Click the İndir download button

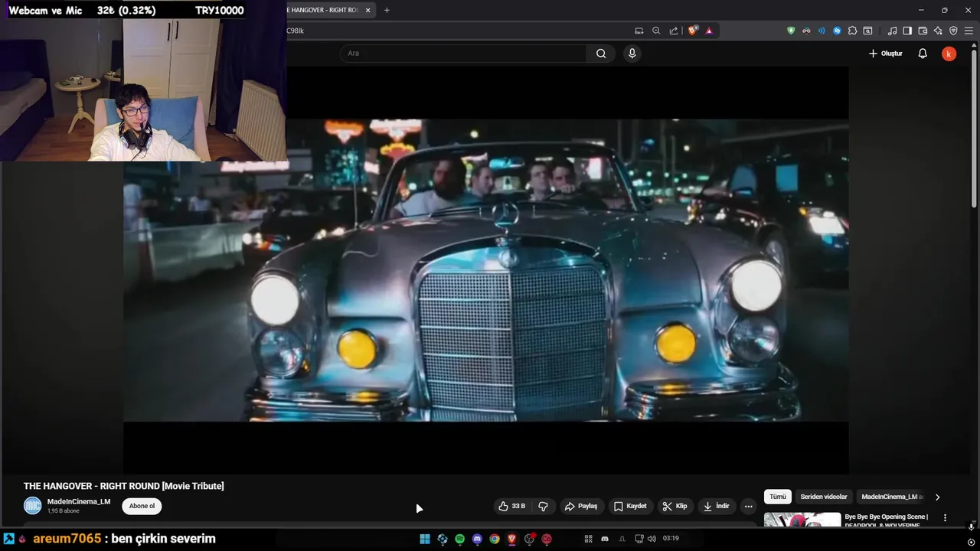pos(716,506)
